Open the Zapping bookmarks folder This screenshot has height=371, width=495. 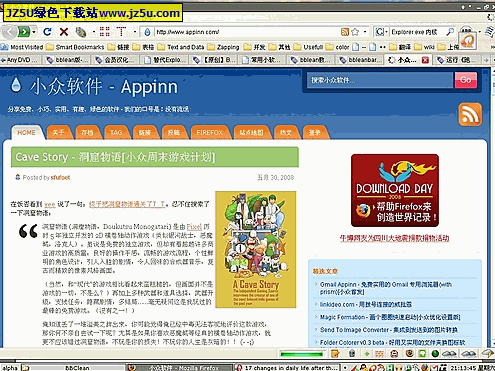pyautogui.click(x=224, y=47)
